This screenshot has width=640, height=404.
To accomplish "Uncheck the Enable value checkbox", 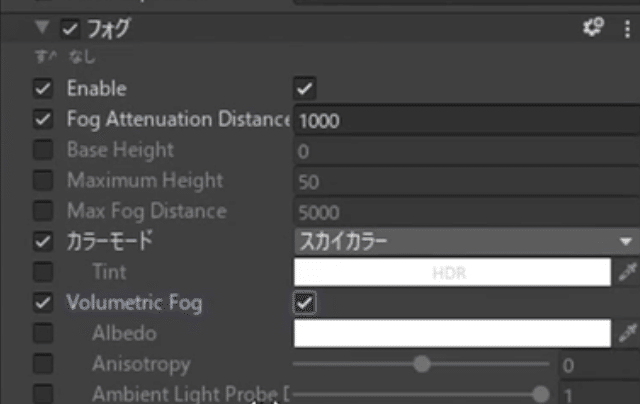I will (x=304, y=89).
